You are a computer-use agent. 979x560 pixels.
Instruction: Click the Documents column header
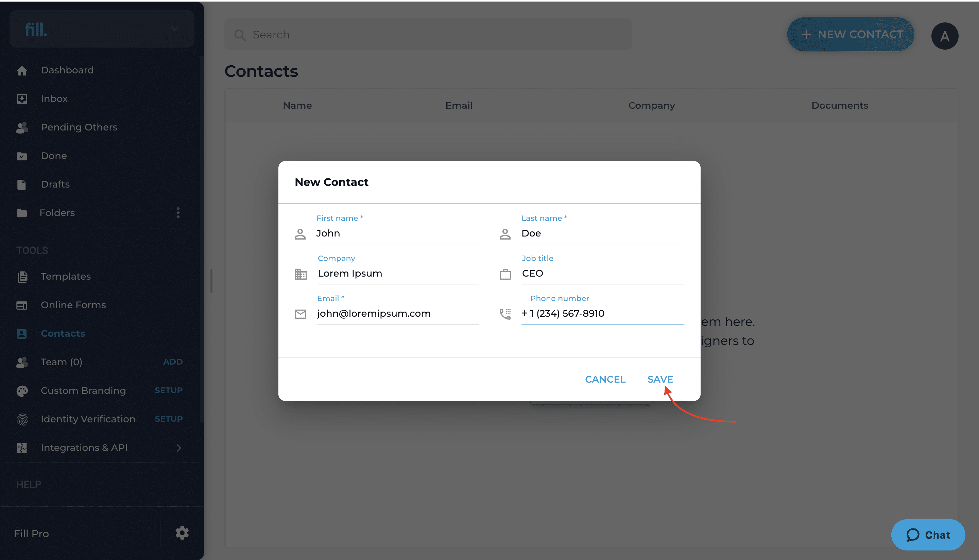click(840, 105)
